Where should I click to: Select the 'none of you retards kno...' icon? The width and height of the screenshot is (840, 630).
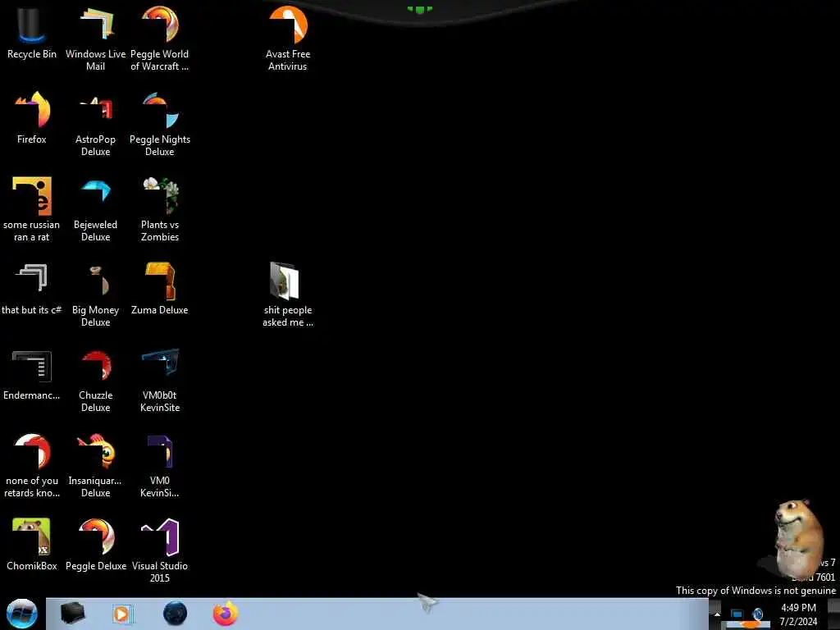pos(32,465)
